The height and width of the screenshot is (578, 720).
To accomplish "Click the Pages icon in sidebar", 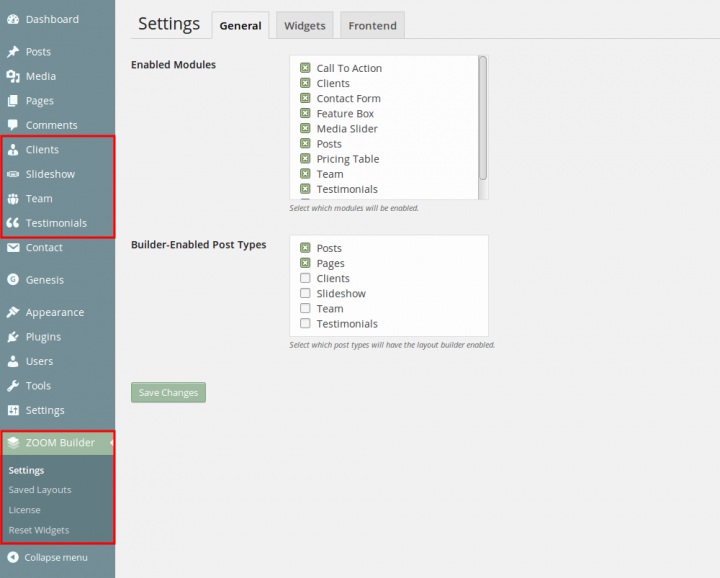I will pos(13,101).
